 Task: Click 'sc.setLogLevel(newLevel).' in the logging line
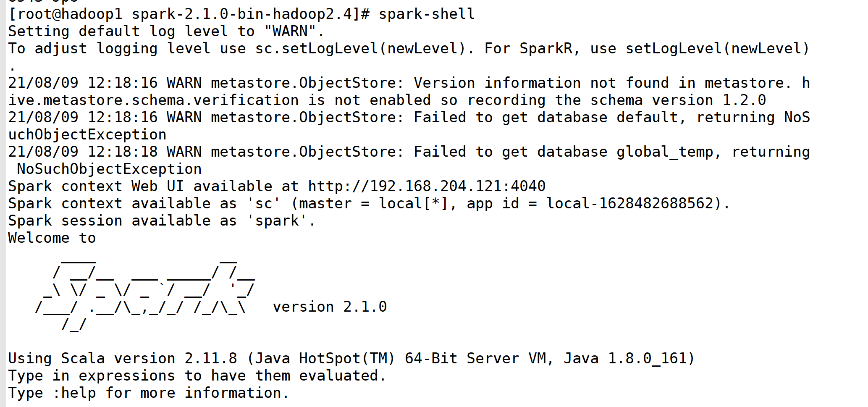[x=365, y=49]
